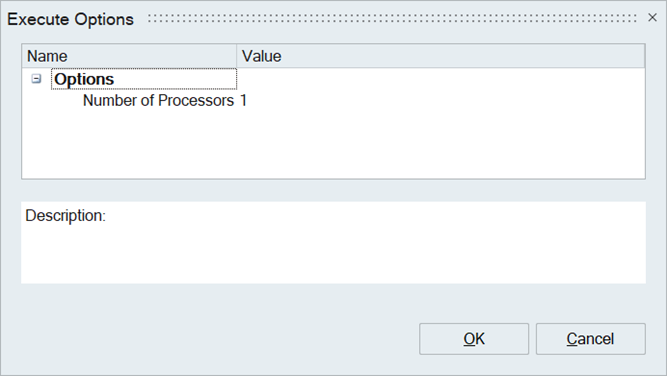Image resolution: width=667 pixels, height=376 pixels.
Task: Click the Name column header
Action: coord(129,56)
